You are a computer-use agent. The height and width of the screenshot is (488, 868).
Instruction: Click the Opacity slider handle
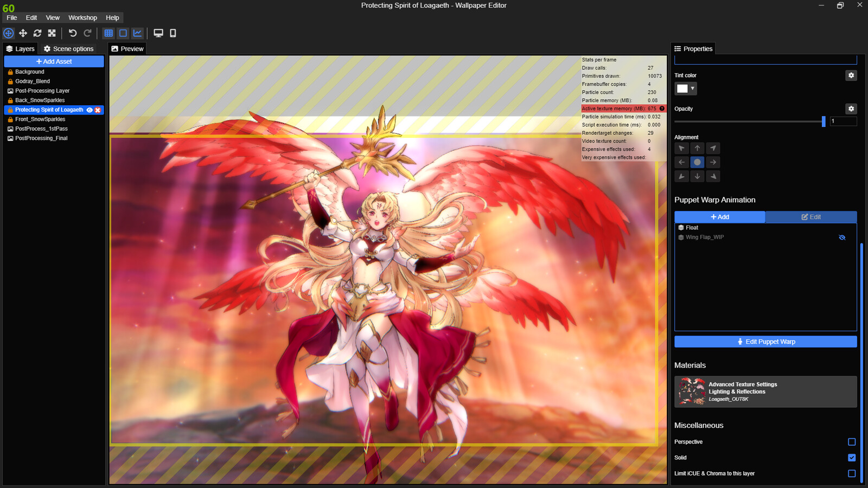pos(824,121)
